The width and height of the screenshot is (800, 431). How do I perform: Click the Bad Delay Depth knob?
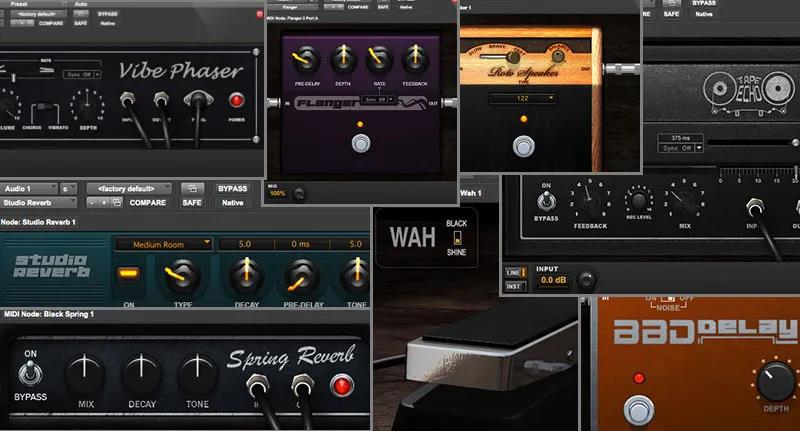(775, 381)
